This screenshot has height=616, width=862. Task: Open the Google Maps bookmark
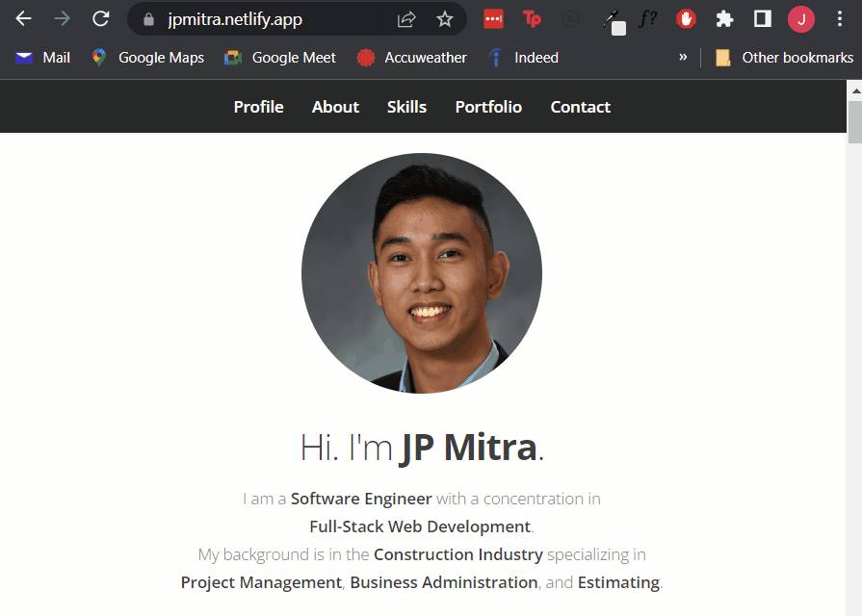[x=148, y=58]
